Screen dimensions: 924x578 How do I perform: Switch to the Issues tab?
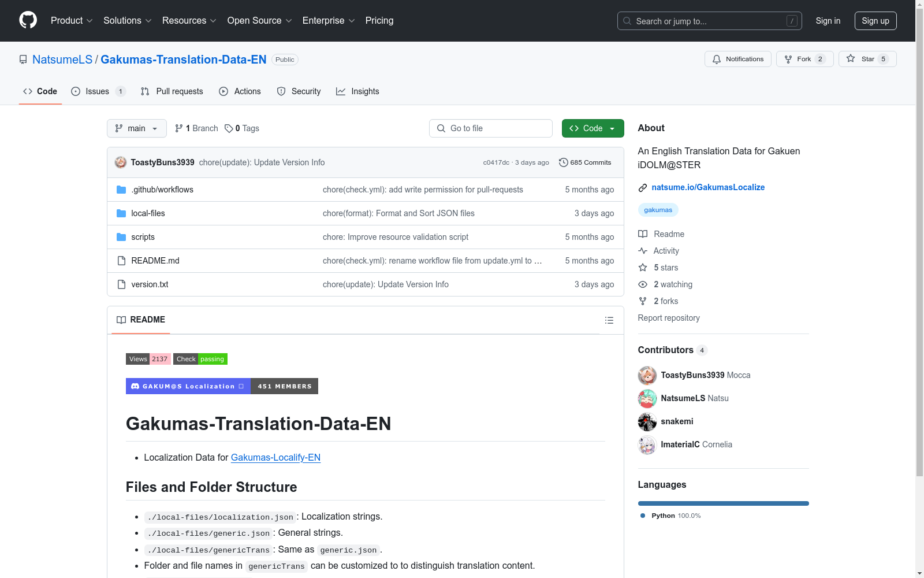pyautogui.click(x=98, y=91)
